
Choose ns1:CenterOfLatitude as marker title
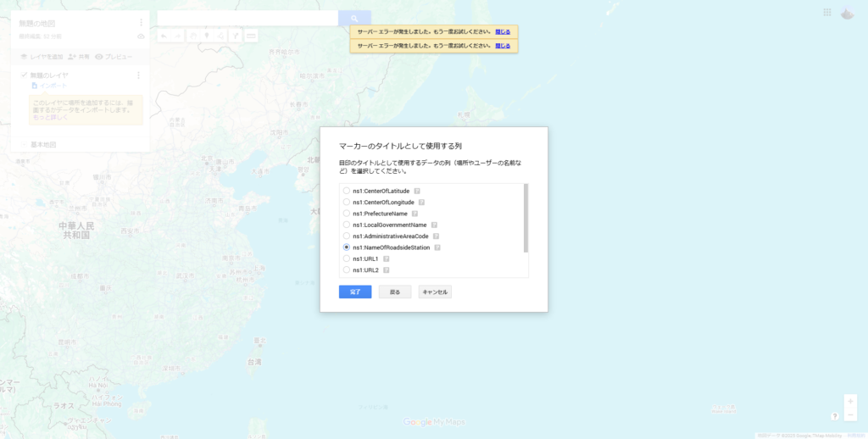[347, 191]
